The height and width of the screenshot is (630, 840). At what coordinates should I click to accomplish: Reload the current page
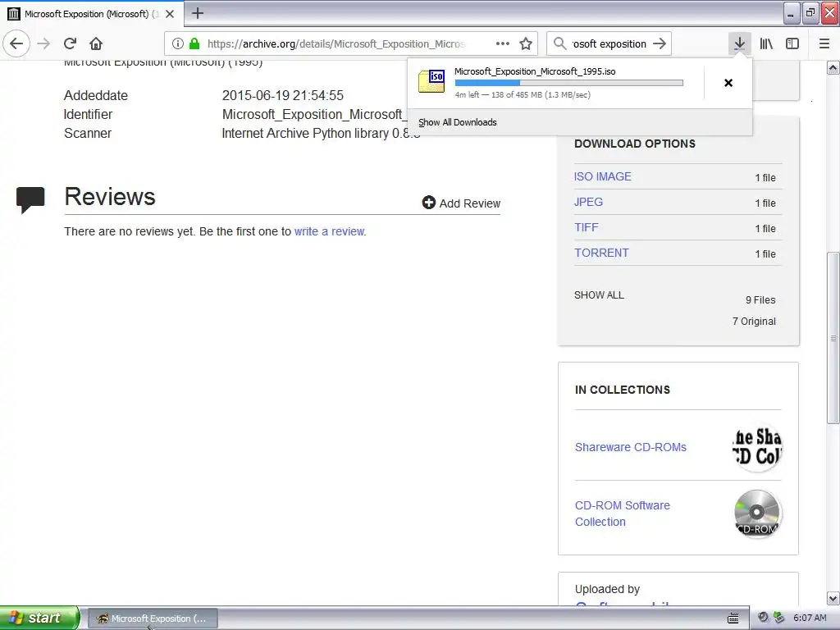coord(70,43)
